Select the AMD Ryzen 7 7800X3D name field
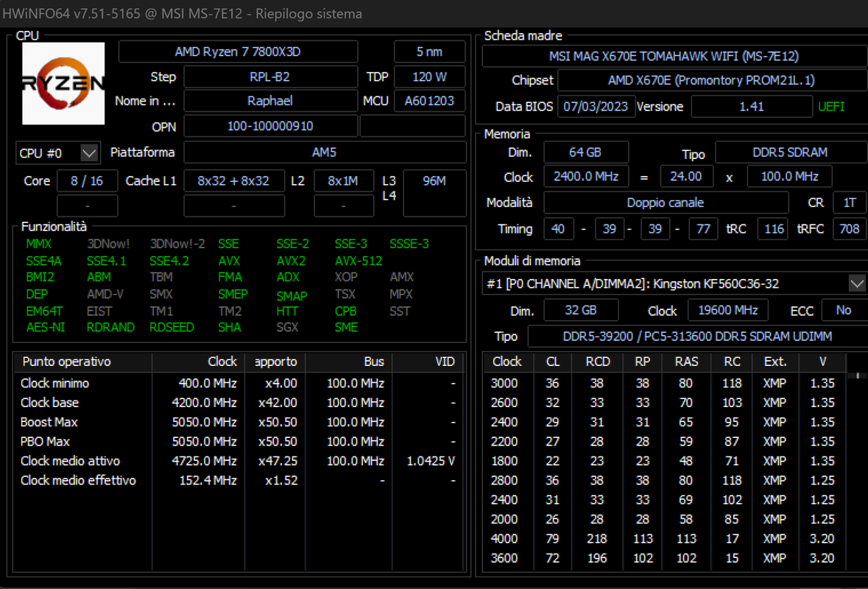The height and width of the screenshot is (589, 868). [238, 52]
